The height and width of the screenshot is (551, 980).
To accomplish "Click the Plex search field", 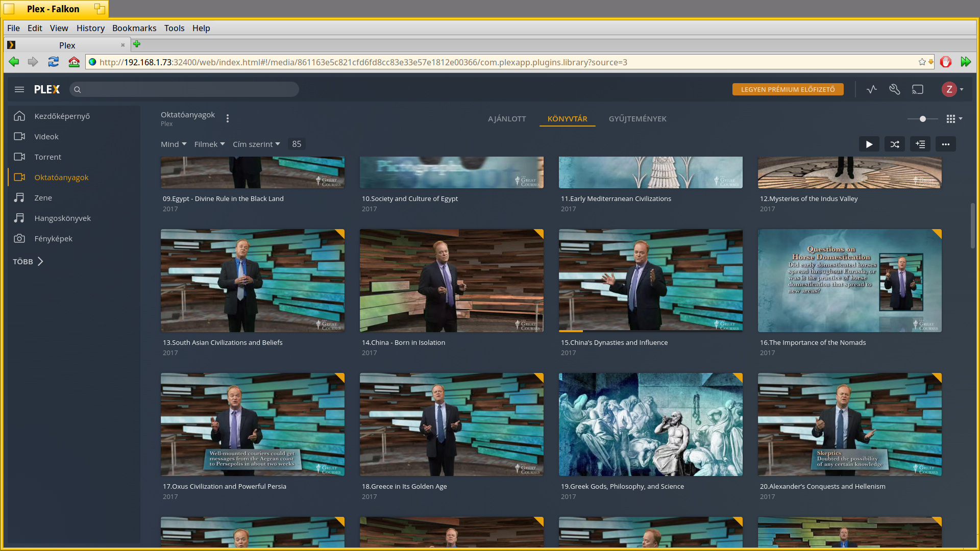I will tap(184, 89).
